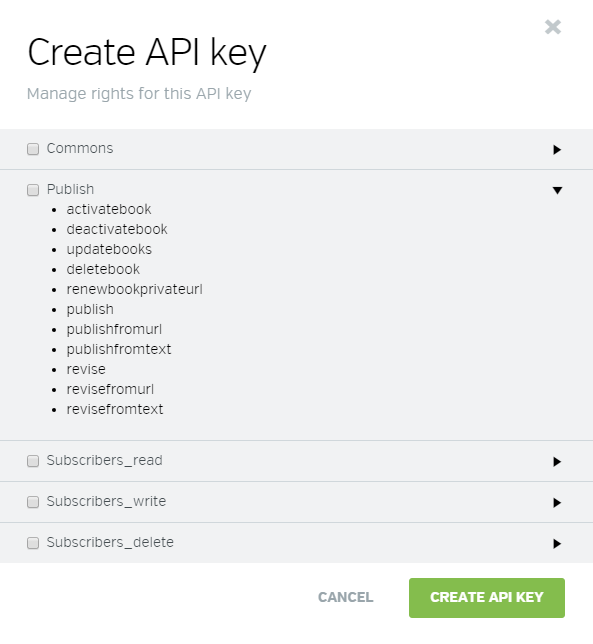This screenshot has height=644, width=593.
Task: Select the activatebook list item
Action: [x=109, y=209]
